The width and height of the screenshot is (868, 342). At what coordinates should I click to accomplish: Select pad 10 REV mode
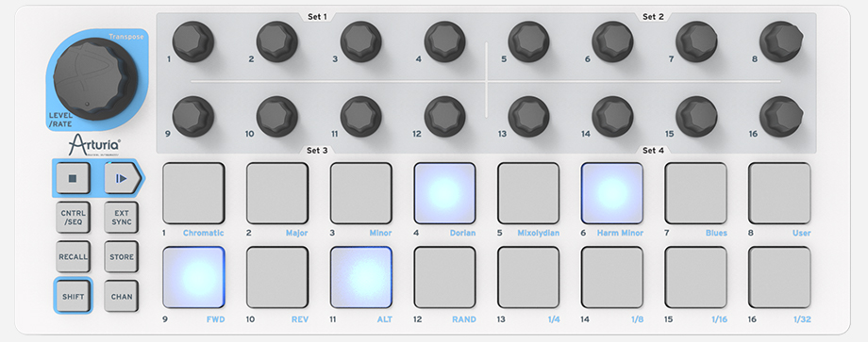276,277
